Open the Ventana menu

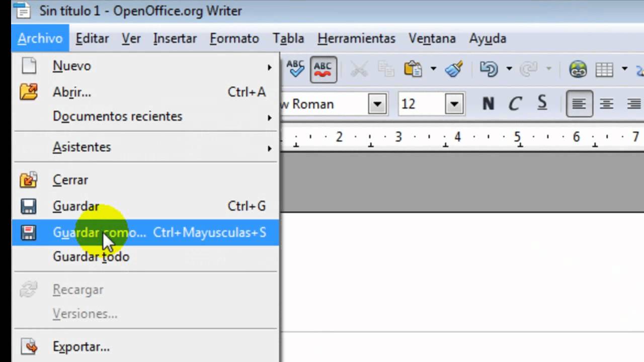coord(432,39)
